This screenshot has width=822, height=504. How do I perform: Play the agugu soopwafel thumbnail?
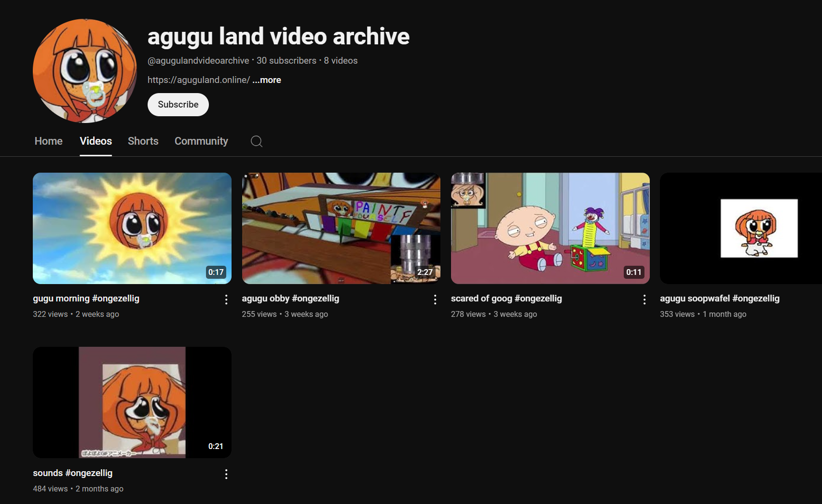[741, 228]
